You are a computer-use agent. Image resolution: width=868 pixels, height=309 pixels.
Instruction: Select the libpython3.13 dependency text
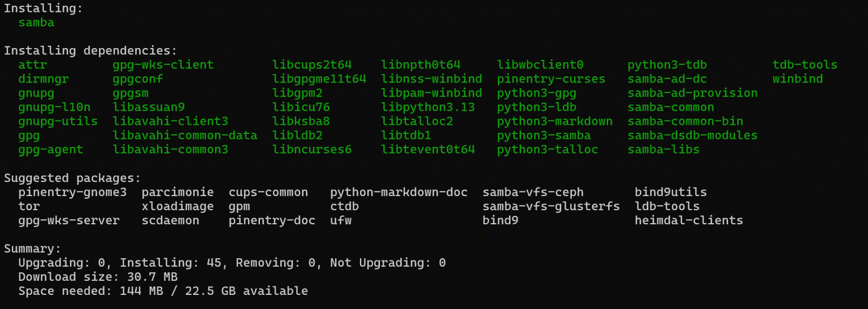click(428, 107)
